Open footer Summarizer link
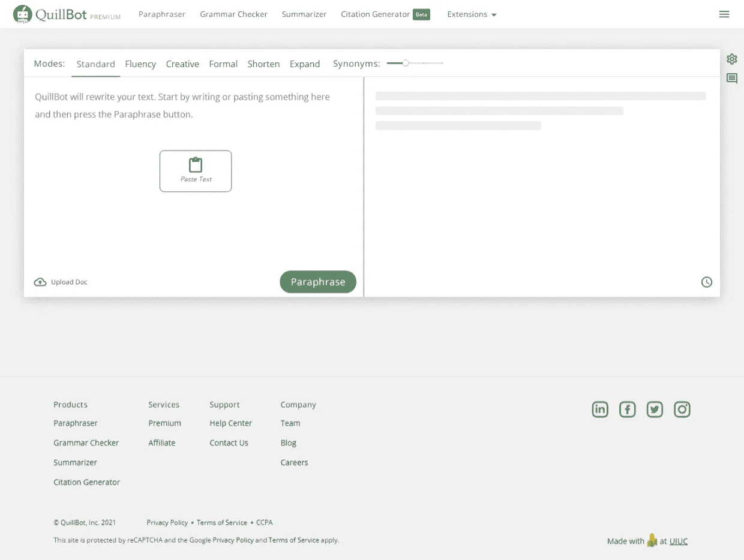 (75, 463)
